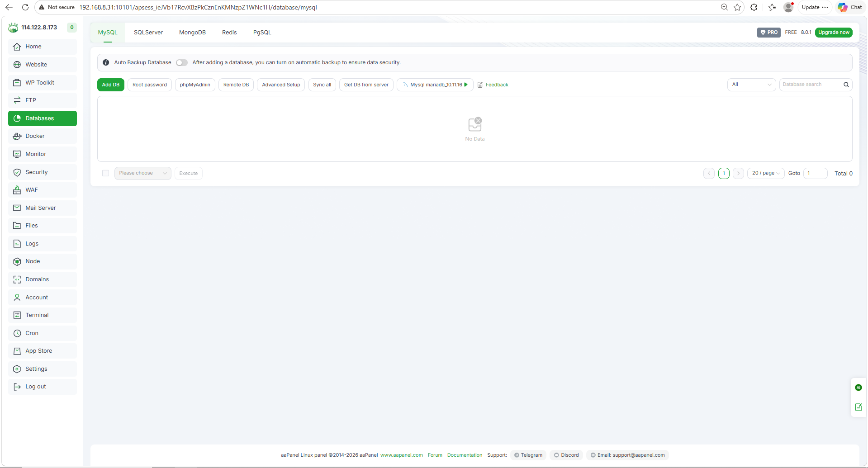Open phpMyAdmin button
Viewport: 868px width, 468px height.
pos(195,85)
